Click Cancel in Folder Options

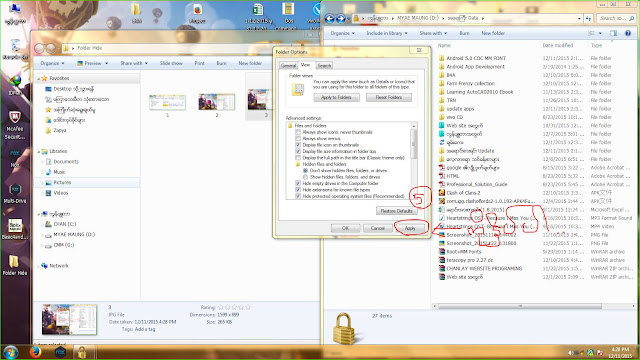tap(378, 228)
